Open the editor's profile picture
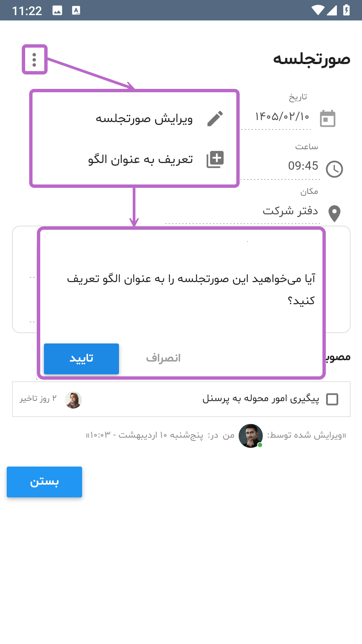 (251, 436)
